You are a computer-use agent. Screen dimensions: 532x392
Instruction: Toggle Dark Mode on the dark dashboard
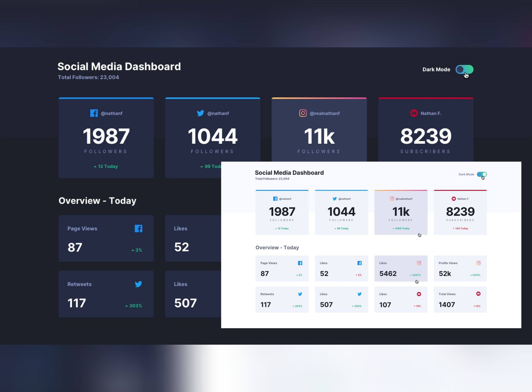click(x=464, y=70)
